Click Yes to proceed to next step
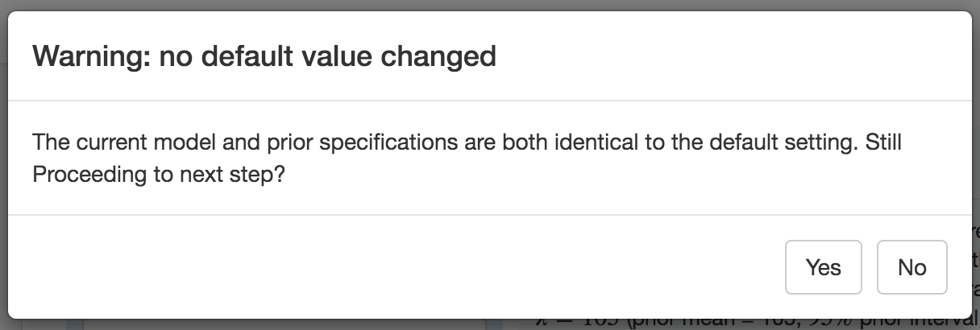 coord(823,267)
